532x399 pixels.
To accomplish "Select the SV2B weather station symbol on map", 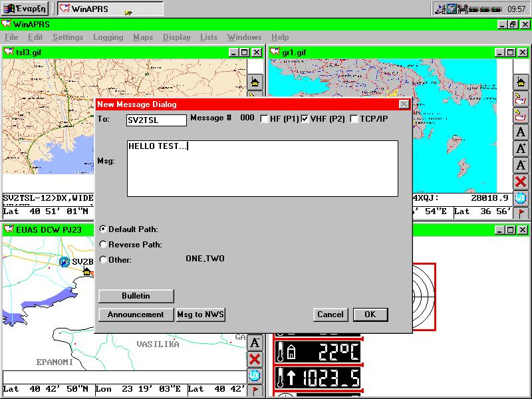I will (65, 262).
